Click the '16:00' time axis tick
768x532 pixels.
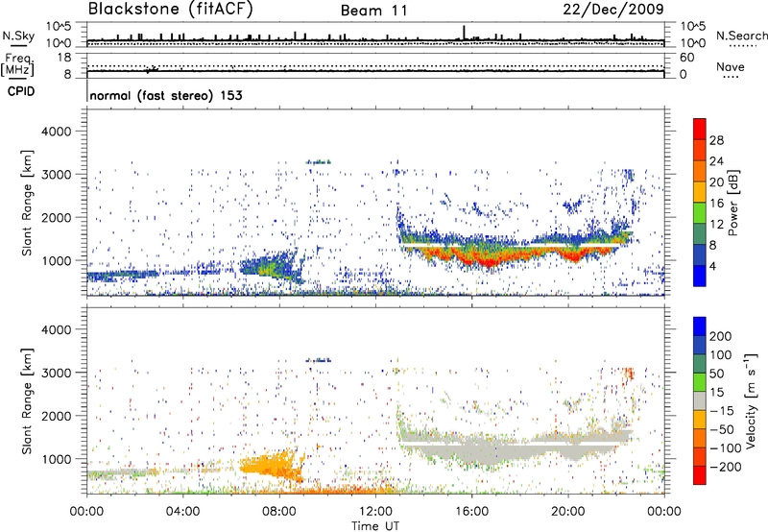(471, 512)
